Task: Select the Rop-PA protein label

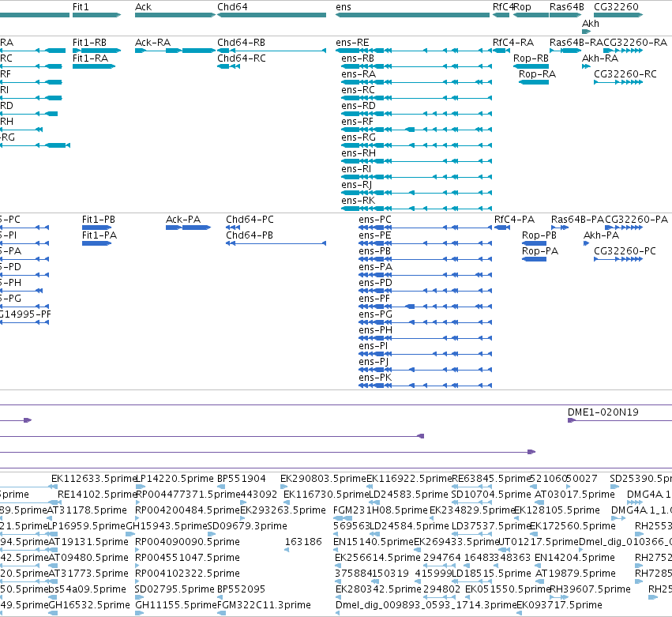Action: pyautogui.click(x=540, y=251)
